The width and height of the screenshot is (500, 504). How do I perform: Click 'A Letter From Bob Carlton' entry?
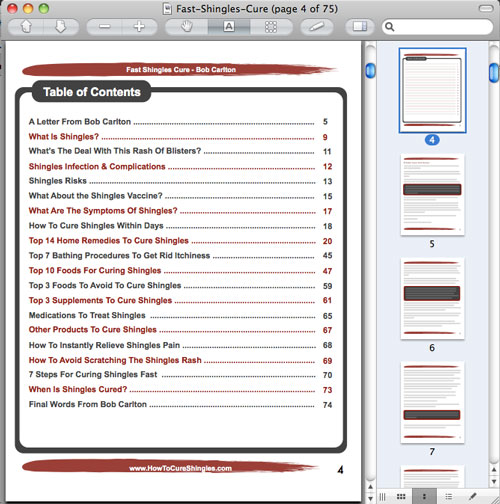[80, 122]
